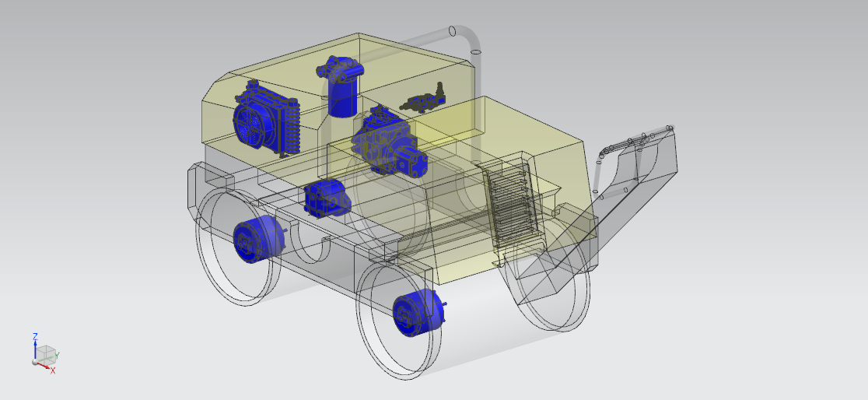This screenshot has width=868, height=400.
Task: Select the blue rear-left wheel motor
Action: (x=257, y=238)
